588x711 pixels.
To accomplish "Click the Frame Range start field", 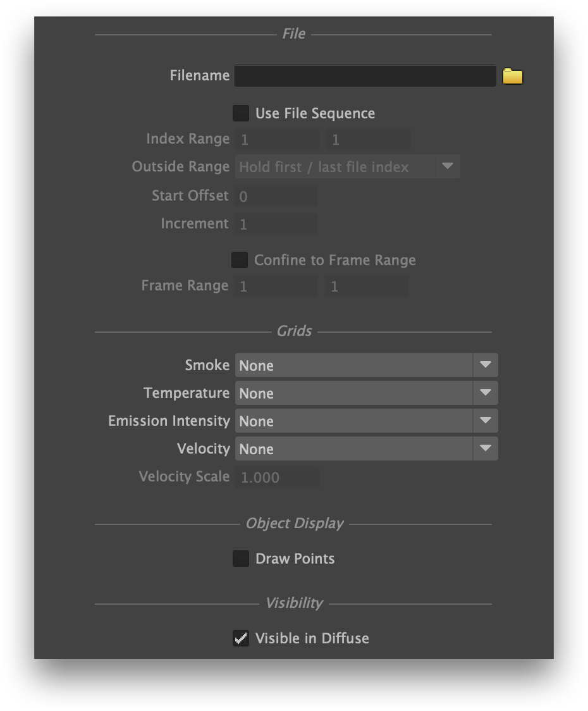I will coord(276,286).
